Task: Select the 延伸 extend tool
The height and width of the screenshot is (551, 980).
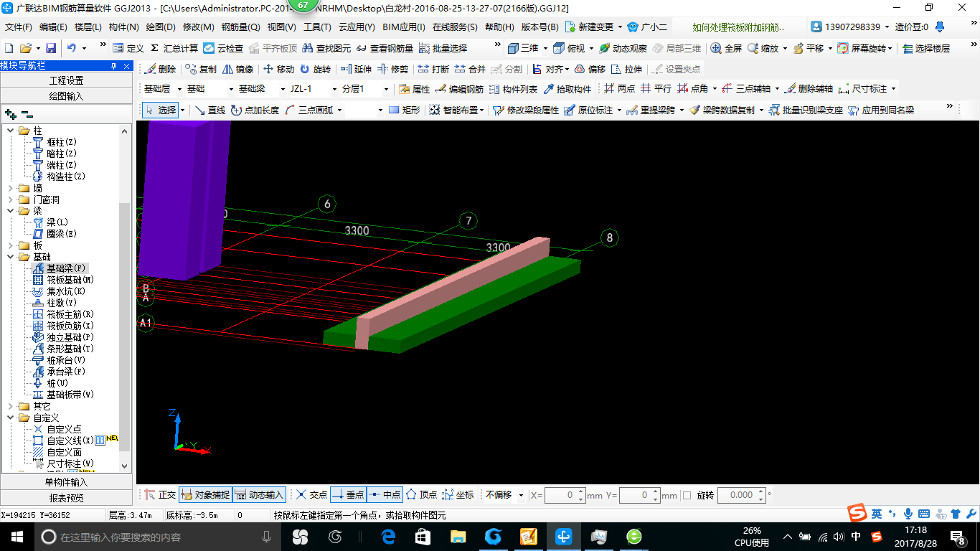Action: click(x=356, y=70)
